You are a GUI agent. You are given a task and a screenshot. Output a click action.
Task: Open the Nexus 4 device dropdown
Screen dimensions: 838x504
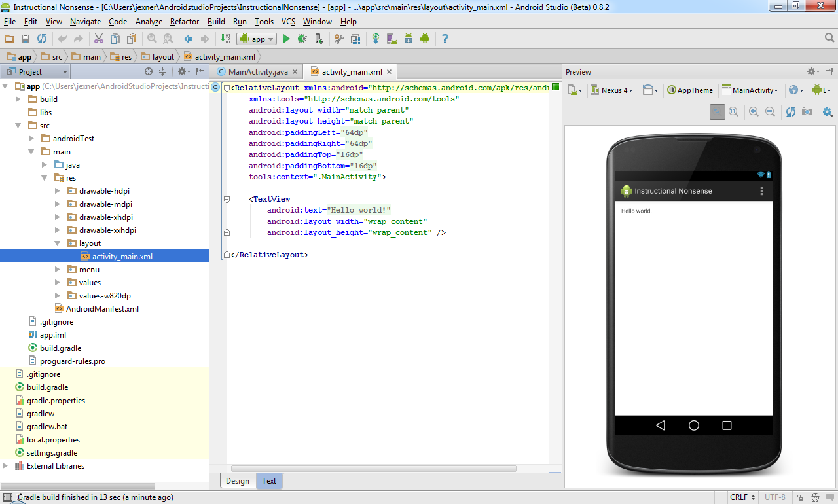[x=612, y=90]
